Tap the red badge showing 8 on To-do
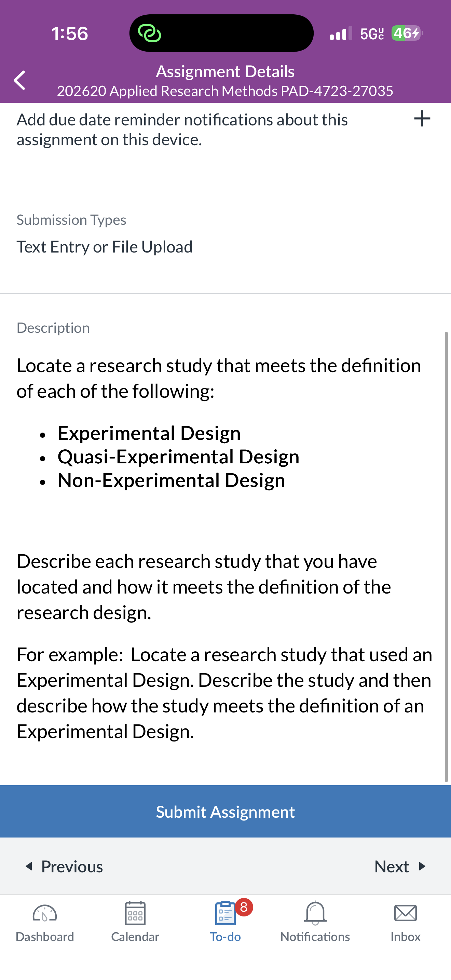451x980 pixels. pos(244,907)
